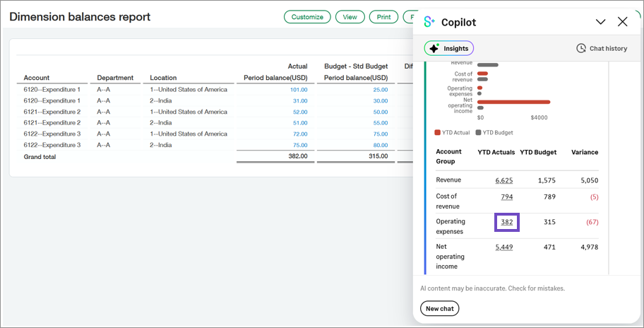Open Cost of revenue actuals 794
The width and height of the screenshot is (644, 328).
click(x=507, y=197)
